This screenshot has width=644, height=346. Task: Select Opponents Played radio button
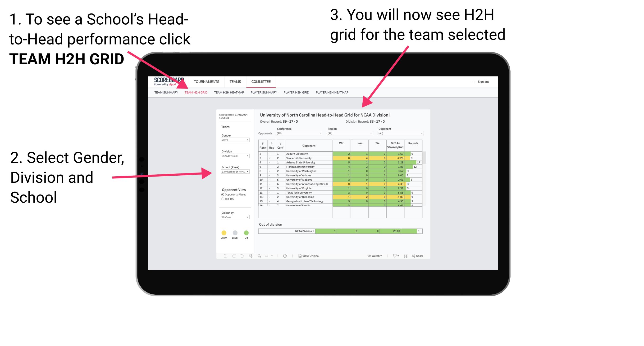tap(221, 195)
